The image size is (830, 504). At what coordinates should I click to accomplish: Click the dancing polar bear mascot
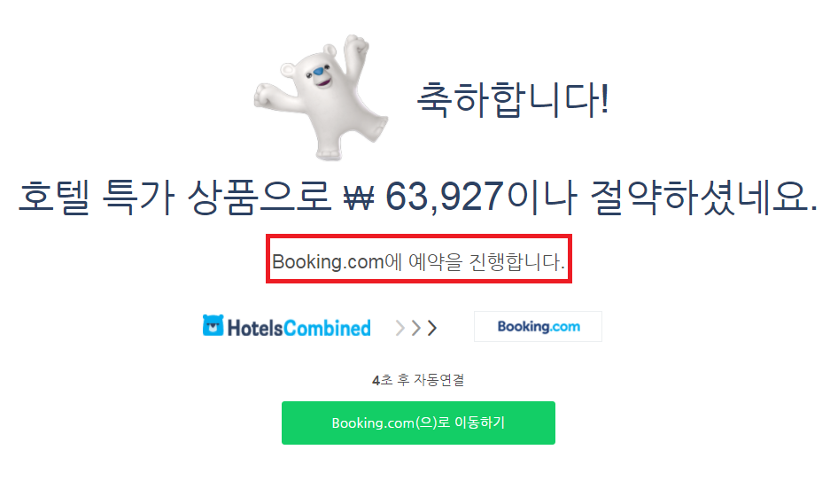click(322, 97)
